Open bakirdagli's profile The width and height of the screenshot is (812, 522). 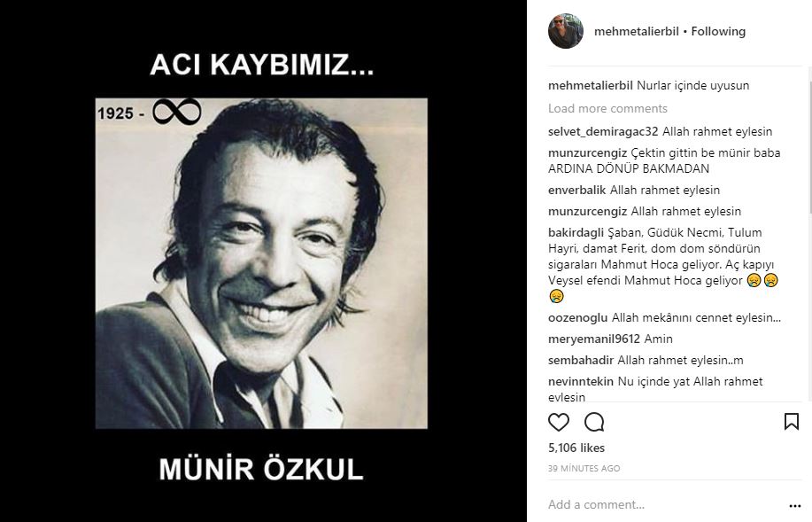(x=576, y=233)
